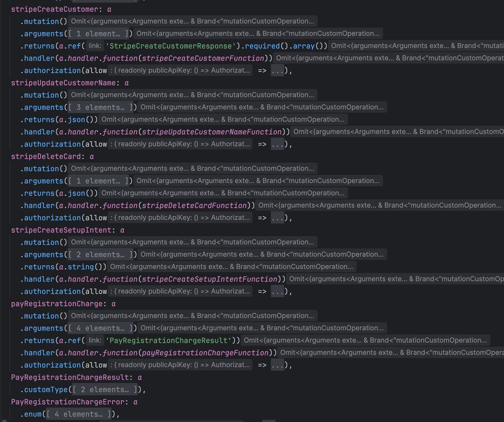Expand folded '2 elements…' in customType call

click(x=105, y=390)
